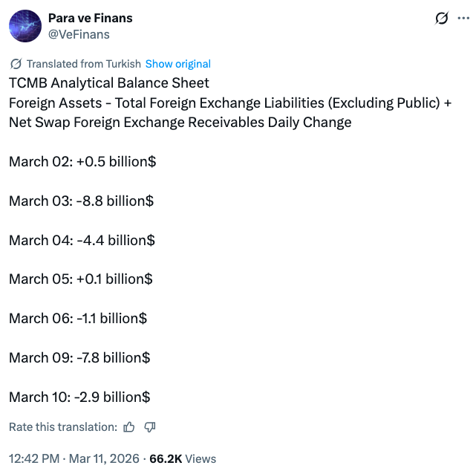Click the 'March 03: -8.8 billion$' line
The width and height of the screenshot is (476, 474).
pyautogui.click(x=81, y=201)
